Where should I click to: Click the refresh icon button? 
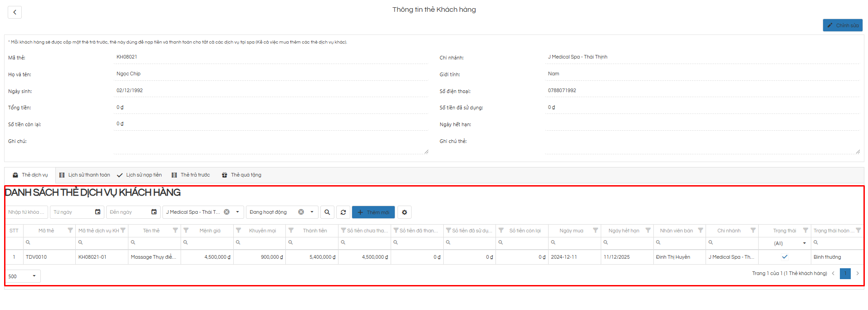343,212
